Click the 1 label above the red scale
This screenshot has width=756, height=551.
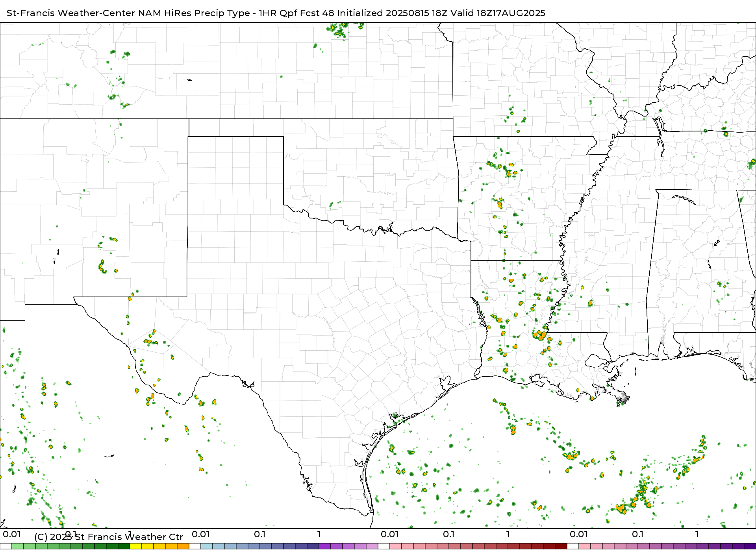[508, 534]
